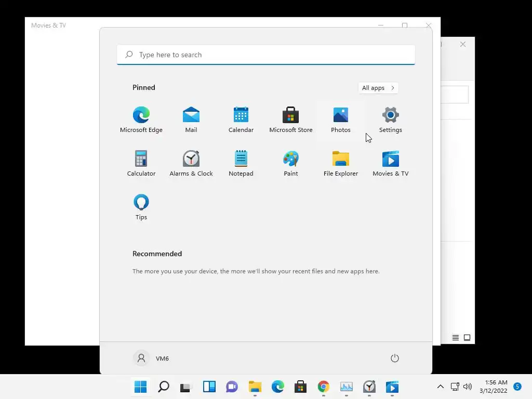Launch Movies & TV from pinned apps

(391, 163)
